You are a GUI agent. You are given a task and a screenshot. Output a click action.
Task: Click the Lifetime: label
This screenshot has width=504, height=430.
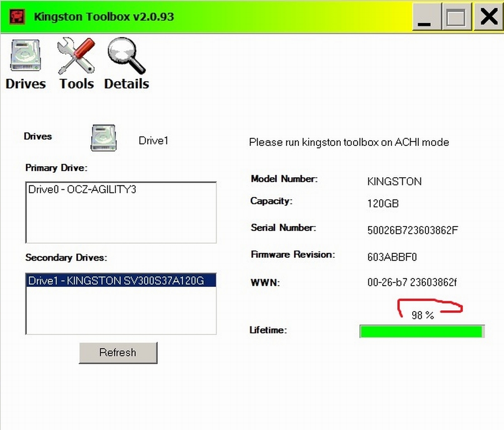tap(268, 330)
